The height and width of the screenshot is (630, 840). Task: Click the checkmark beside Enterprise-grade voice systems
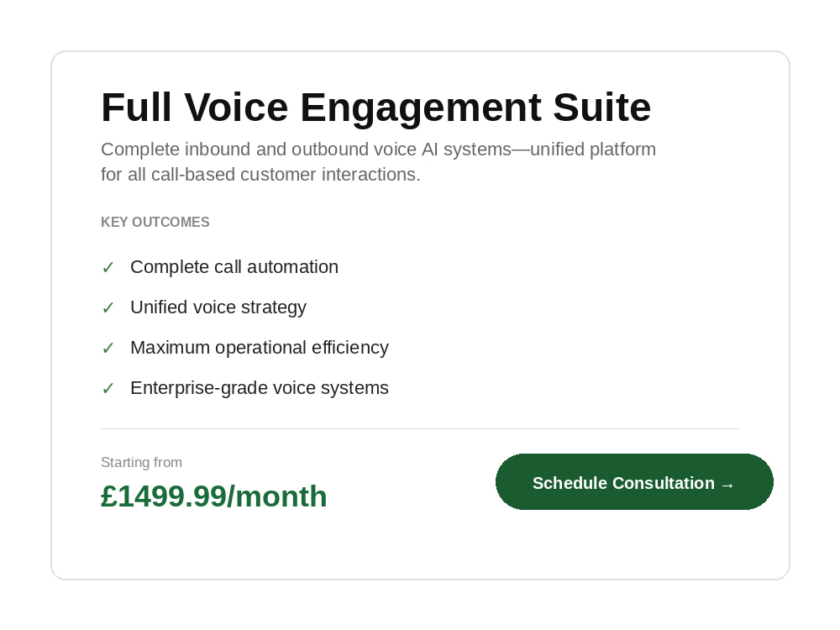108,388
